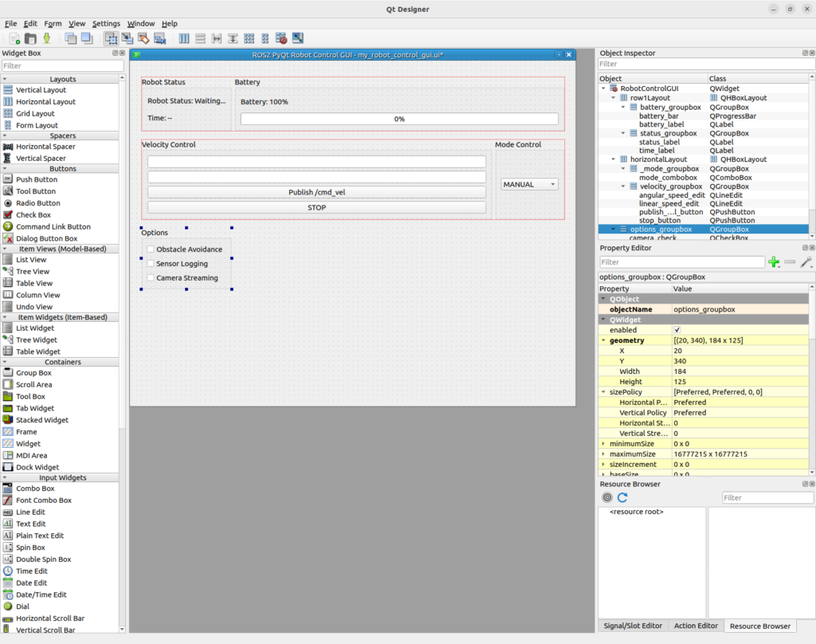
Task: Click the Open Form toolbar icon
Action: pyautogui.click(x=31, y=38)
